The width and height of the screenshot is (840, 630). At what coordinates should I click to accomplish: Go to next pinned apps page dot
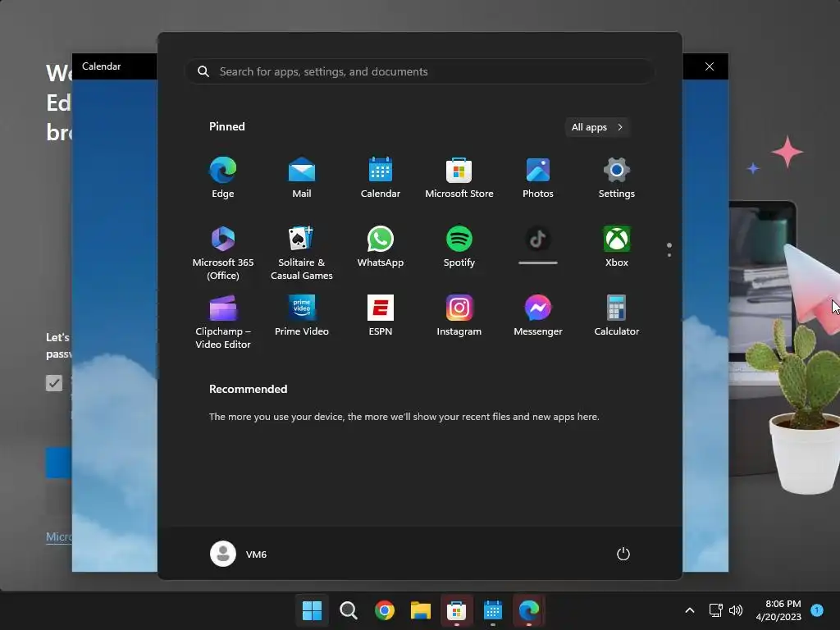pos(669,255)
